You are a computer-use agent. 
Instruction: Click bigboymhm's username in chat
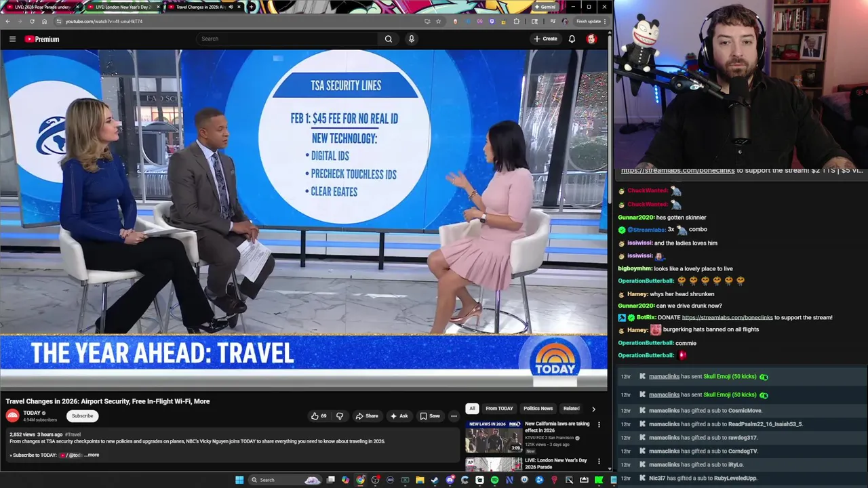(635, 268)
